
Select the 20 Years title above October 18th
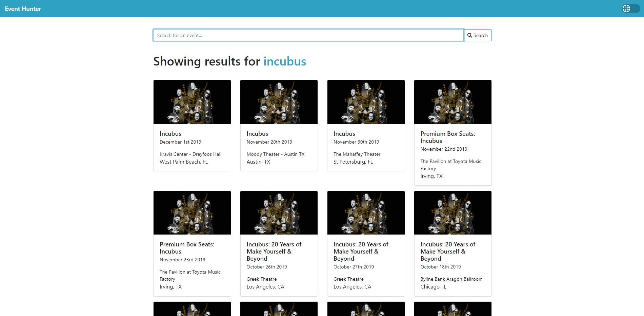click(x=448, y=252)
